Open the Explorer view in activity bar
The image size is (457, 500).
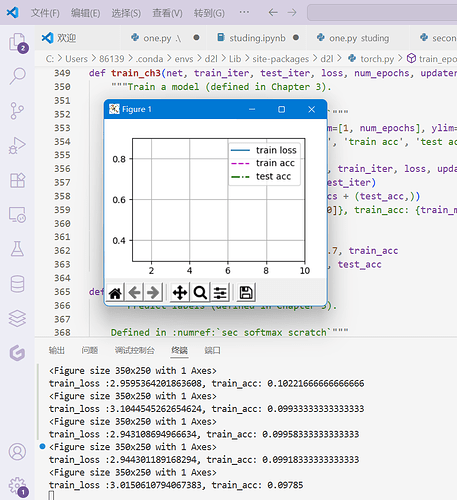click(17, 42)
